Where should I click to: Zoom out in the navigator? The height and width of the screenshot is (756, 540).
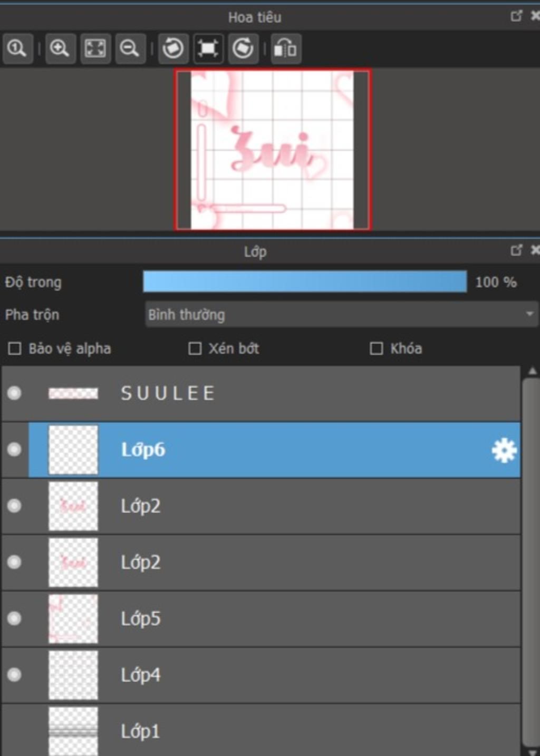click(130, 49)
